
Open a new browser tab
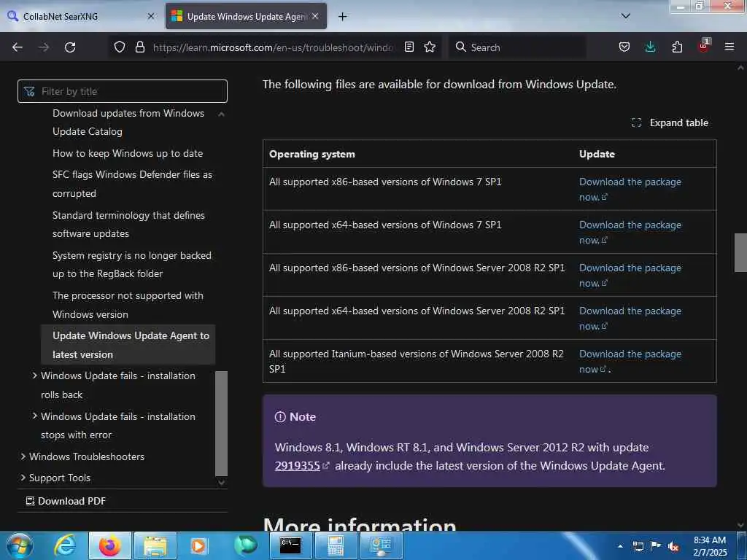click(x=343, y=17)
